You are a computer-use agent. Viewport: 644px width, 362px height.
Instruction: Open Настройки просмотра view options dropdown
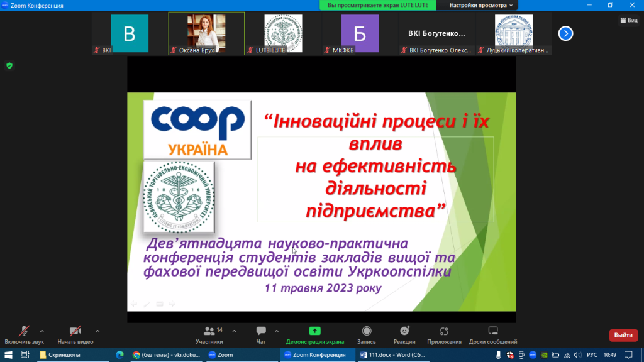click(477, 5)
